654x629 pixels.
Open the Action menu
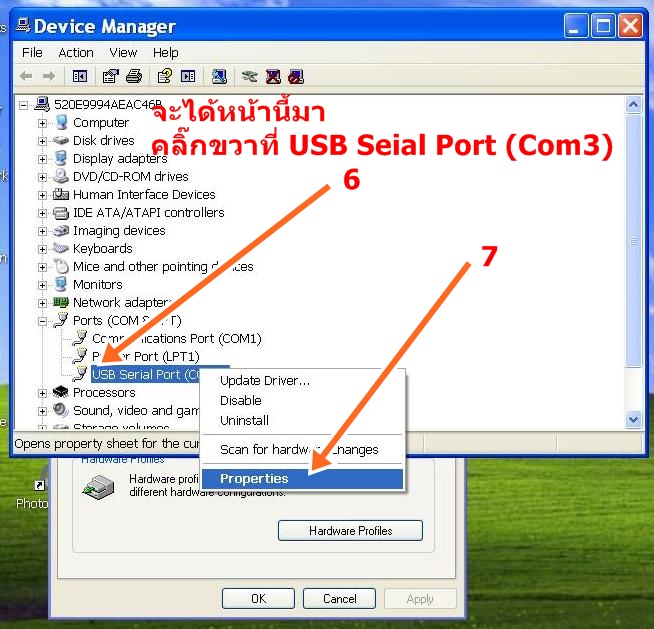pyautogui.click(x=76, y=53)
